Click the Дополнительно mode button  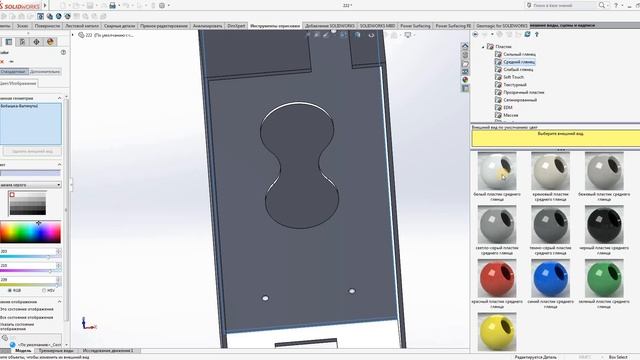point(45,71)
